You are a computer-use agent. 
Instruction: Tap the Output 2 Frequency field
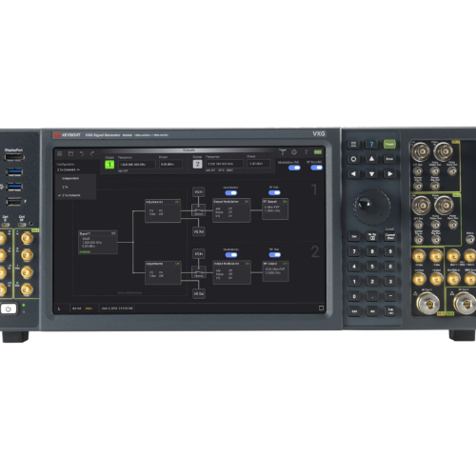225,164
